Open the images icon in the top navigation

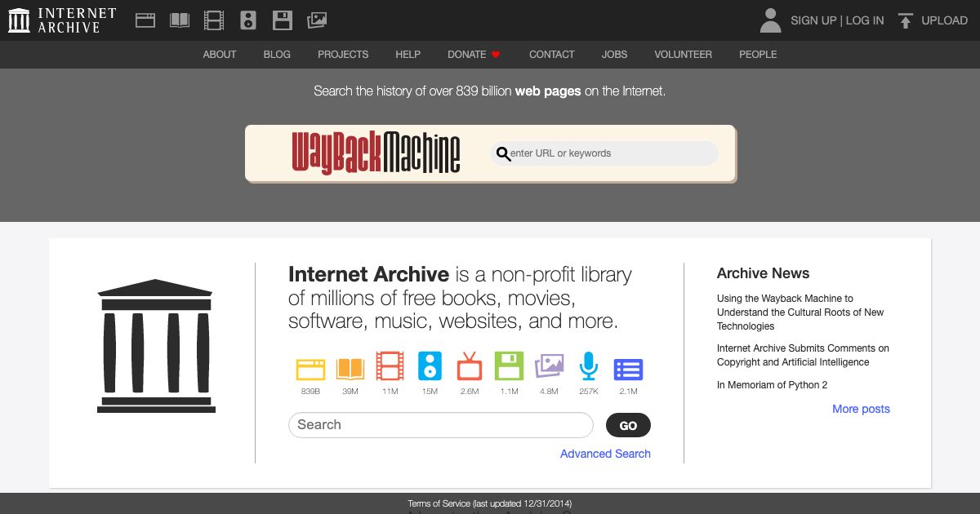coord(317,20)
